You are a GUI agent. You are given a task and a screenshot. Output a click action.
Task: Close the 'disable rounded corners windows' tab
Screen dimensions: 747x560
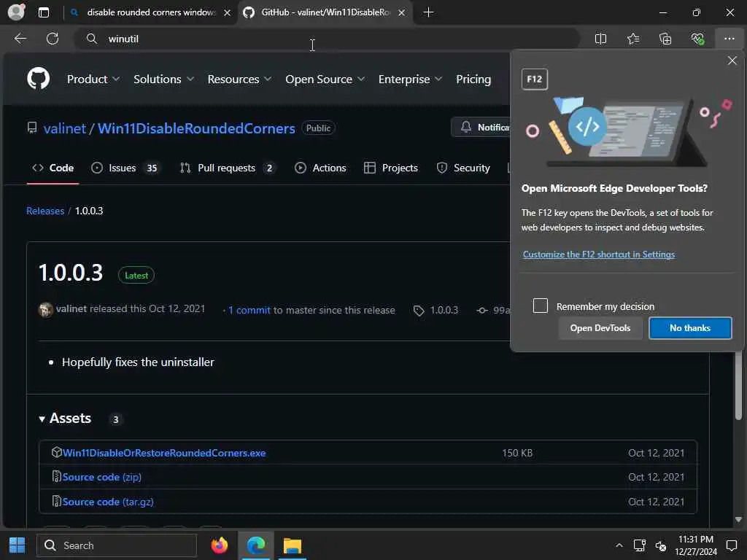tap(228, 13)
